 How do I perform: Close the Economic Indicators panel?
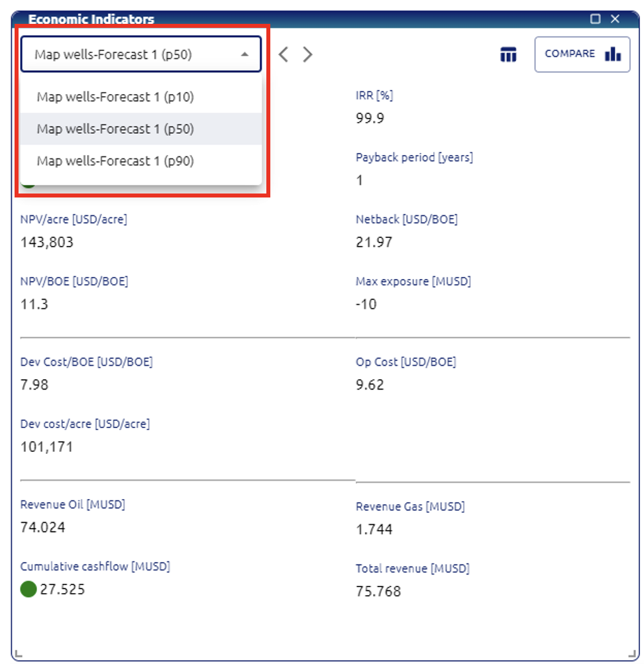615,19
